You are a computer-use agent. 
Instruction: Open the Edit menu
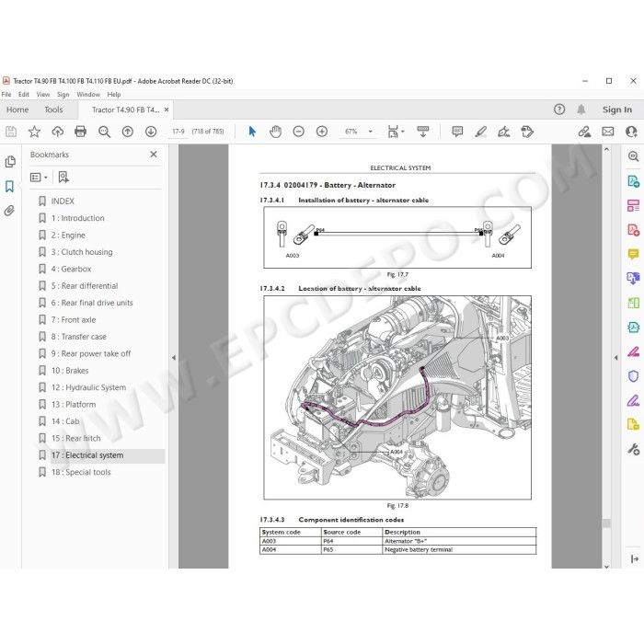point(23,94)
